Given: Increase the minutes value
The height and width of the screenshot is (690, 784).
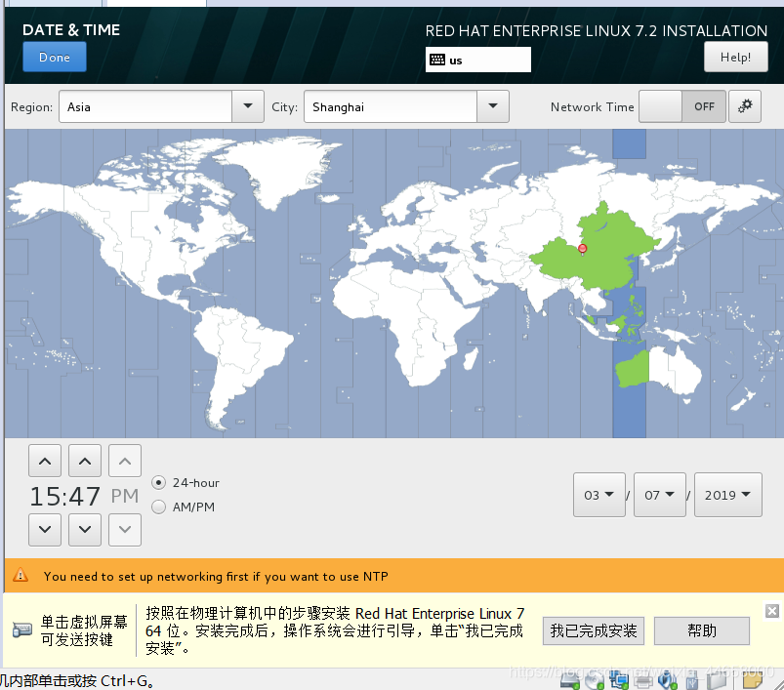Looking at the screenshot, I should coord(85,461).
